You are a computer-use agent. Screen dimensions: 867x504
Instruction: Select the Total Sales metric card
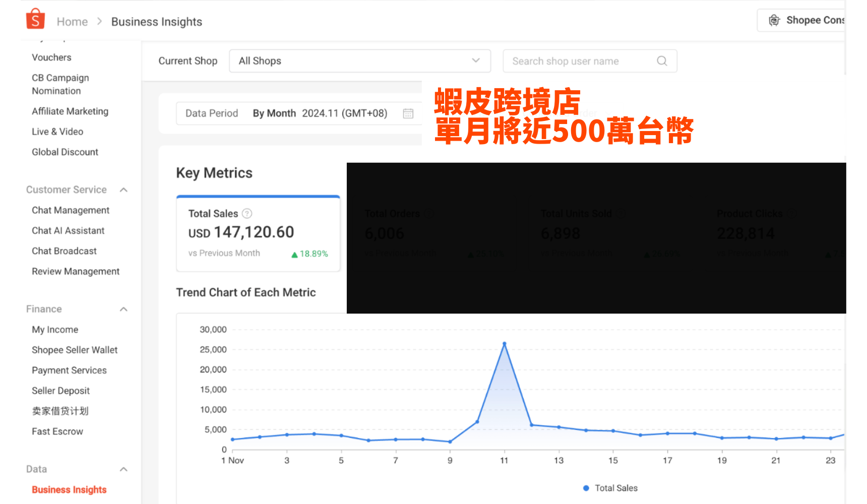coord(258,234)
